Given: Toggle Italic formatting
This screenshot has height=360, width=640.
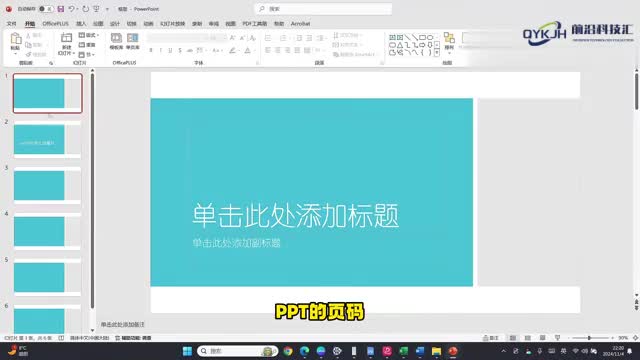Looking at the screenshot, I should pos(160,50).
